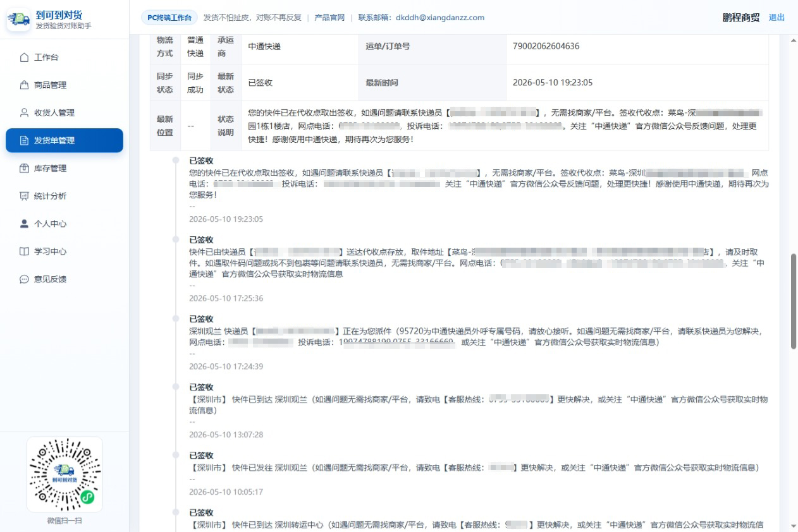Screen dimensions: 798x532
Task: Click timeline dot for the 19:23:05 entry
Action: point(175,160)
